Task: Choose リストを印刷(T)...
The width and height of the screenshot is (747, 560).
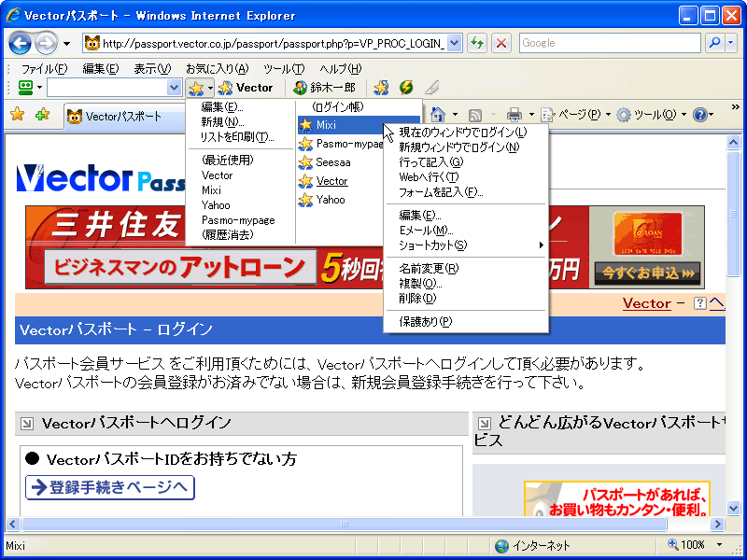Action: coord(241,137)
